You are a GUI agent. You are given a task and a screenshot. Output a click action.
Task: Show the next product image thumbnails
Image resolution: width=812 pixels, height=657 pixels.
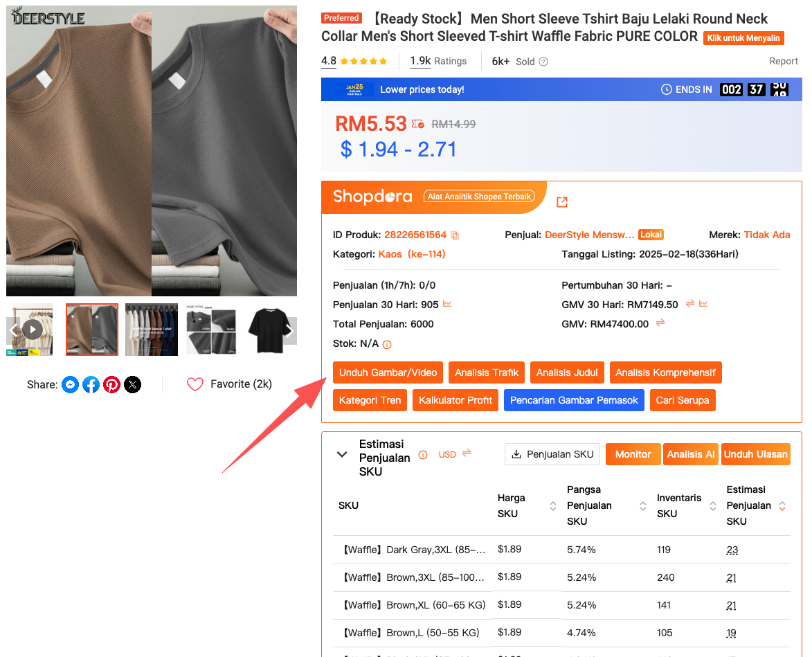click(291, 331)
